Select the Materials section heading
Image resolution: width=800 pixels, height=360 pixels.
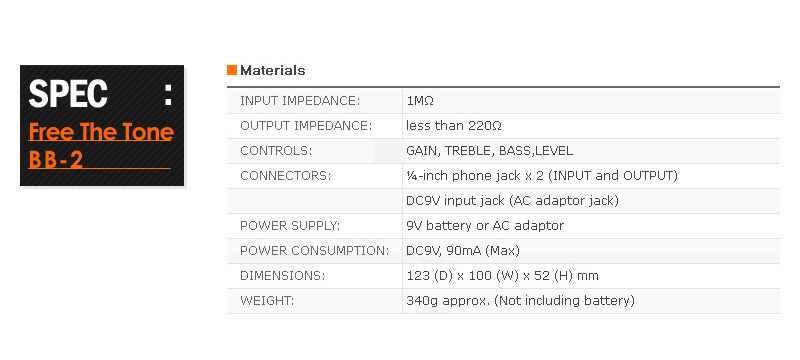pos(272,70)
